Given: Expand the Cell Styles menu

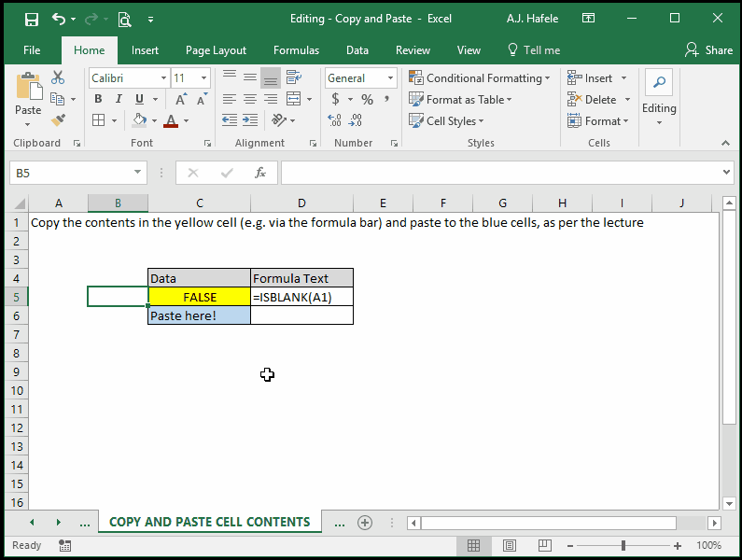Looking at the screenshot, I should point(446,120).
